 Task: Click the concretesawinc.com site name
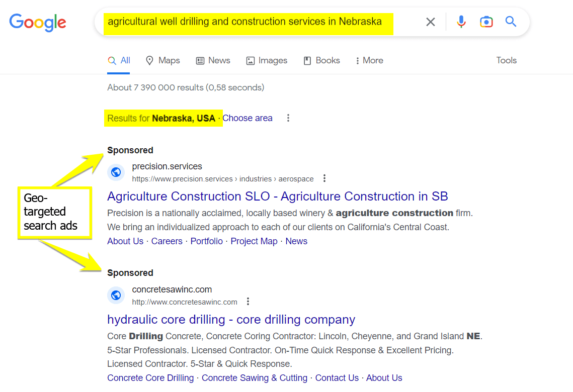pyautogui.click(x=172, y=289)
